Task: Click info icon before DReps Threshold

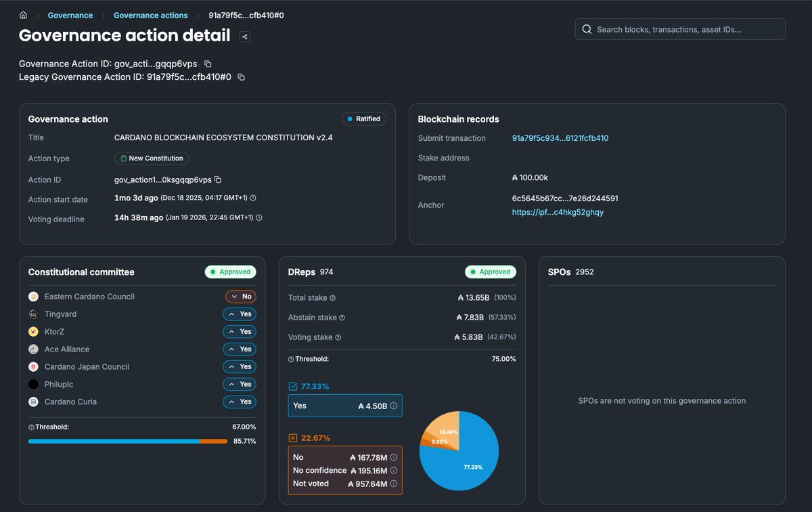Action: pyautogui.click(x=291, y=360)
